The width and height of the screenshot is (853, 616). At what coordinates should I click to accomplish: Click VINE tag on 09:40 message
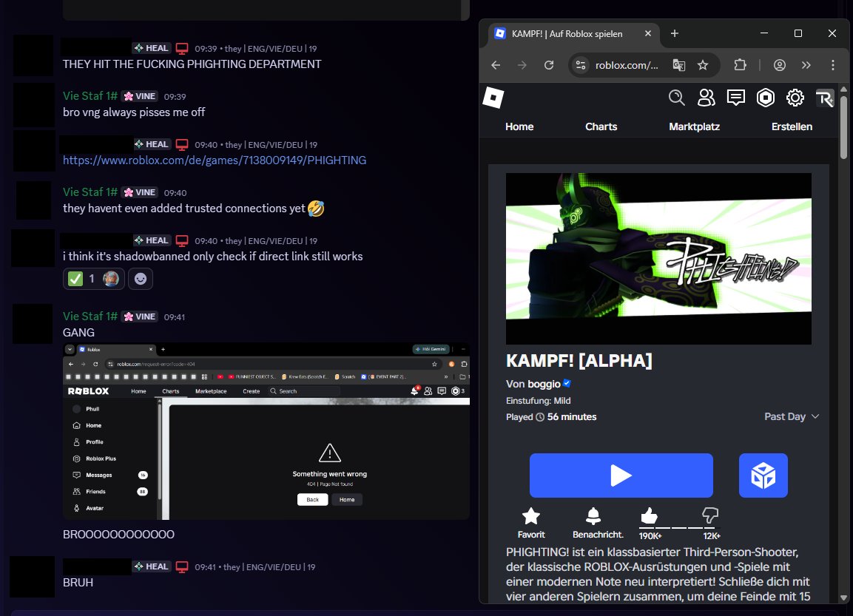tap(140, 192)
